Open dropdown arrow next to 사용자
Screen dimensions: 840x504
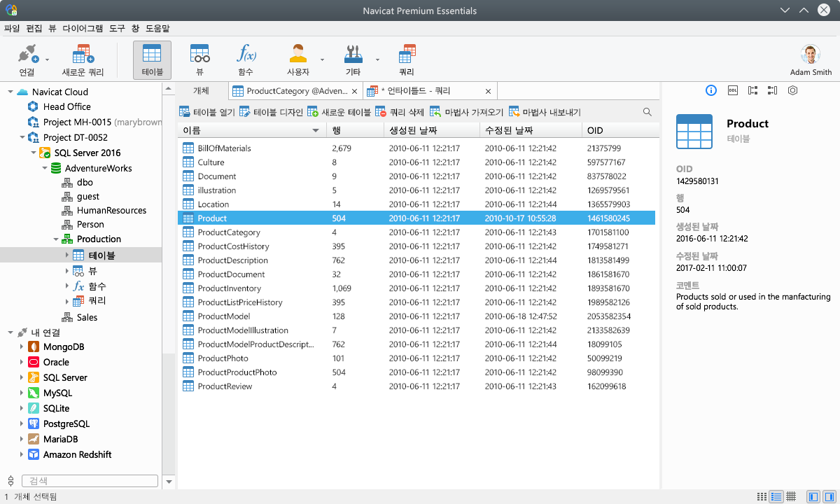click(x=322, y=60)
